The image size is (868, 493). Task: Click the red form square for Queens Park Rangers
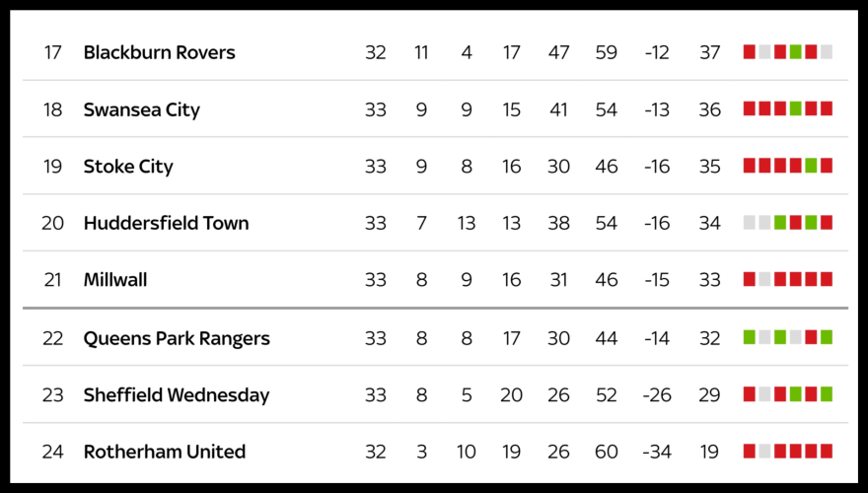coord(811,337)
